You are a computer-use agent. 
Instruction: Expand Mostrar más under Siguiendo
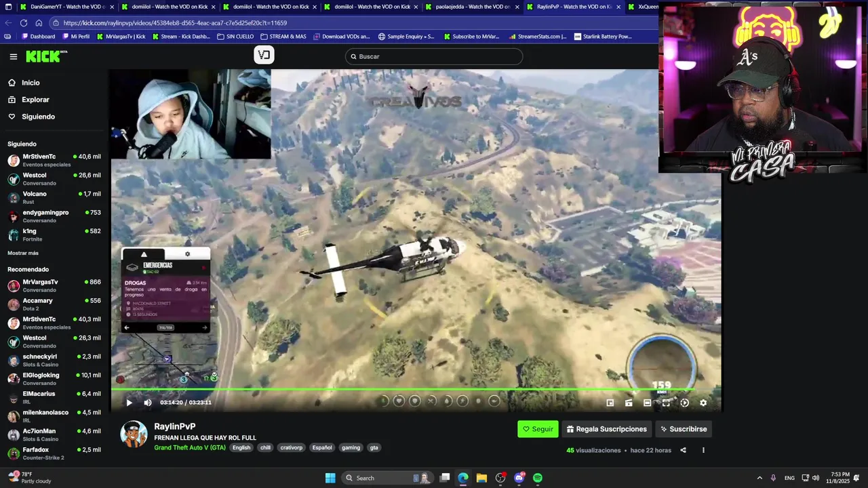tap(23, 253)
